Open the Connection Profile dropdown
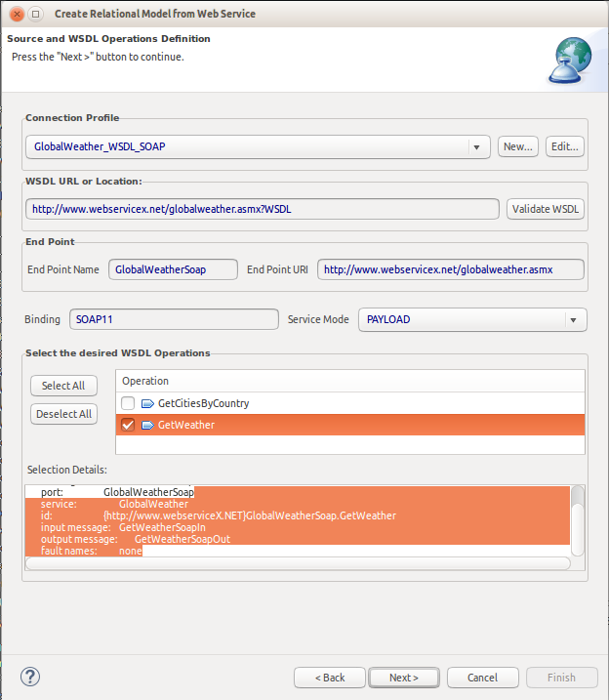This screenshot has height=700, width=609. click(476, 147)
